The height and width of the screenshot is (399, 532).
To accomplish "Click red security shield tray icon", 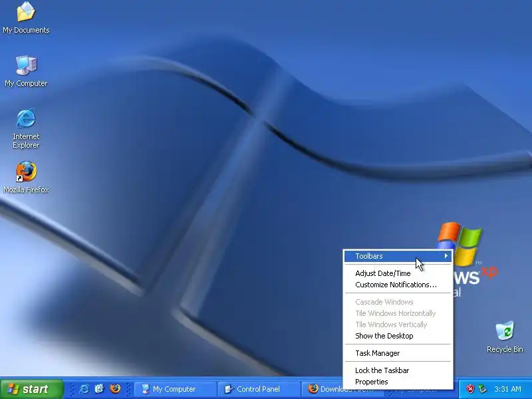I will (x=470, y=389).
